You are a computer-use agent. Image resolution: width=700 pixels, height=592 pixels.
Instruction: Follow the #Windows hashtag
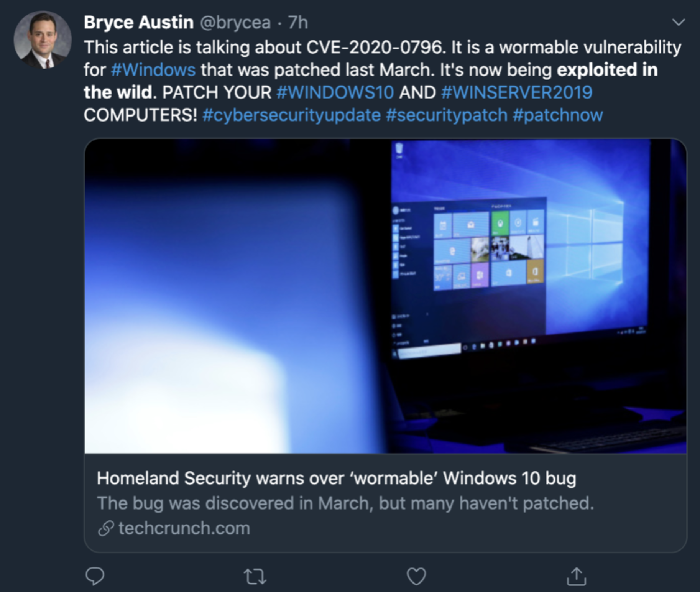click(153, 70)
